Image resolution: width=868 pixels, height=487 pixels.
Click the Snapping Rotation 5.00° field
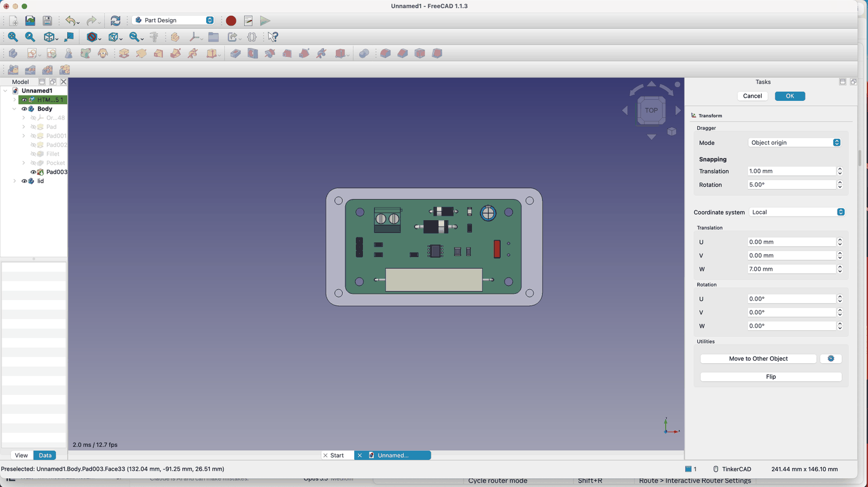(x=791, y=185)
